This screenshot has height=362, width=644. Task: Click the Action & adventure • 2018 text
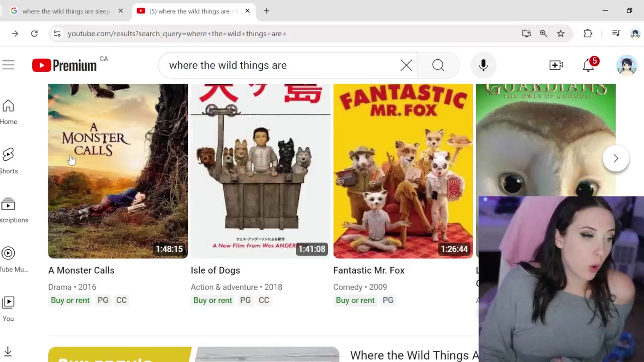236,287
